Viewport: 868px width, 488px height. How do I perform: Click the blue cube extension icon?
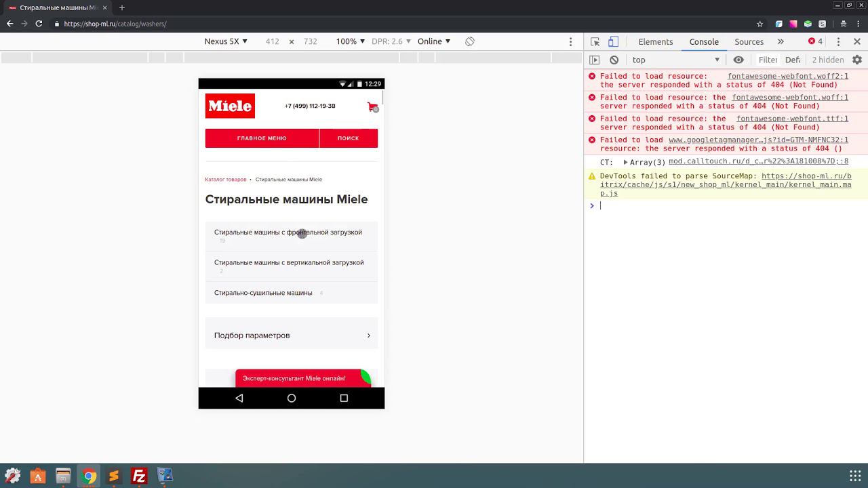[778, 24]
